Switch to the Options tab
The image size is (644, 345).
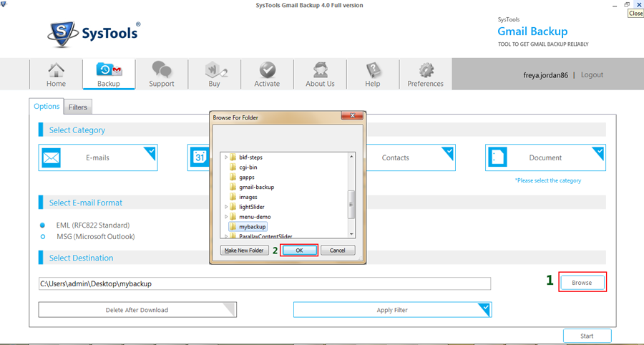(47, 107)
